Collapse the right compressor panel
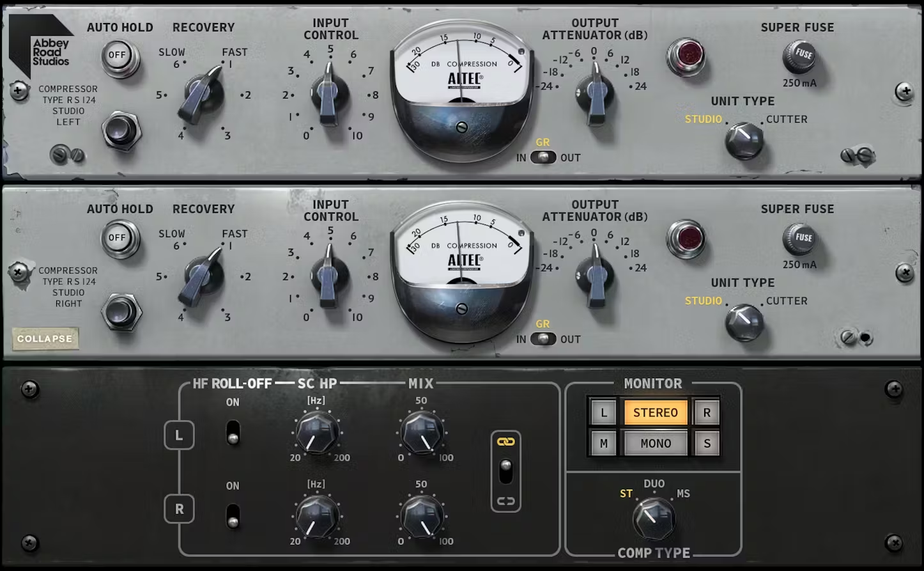Screen dimensions: 924x571 point(45,339)
